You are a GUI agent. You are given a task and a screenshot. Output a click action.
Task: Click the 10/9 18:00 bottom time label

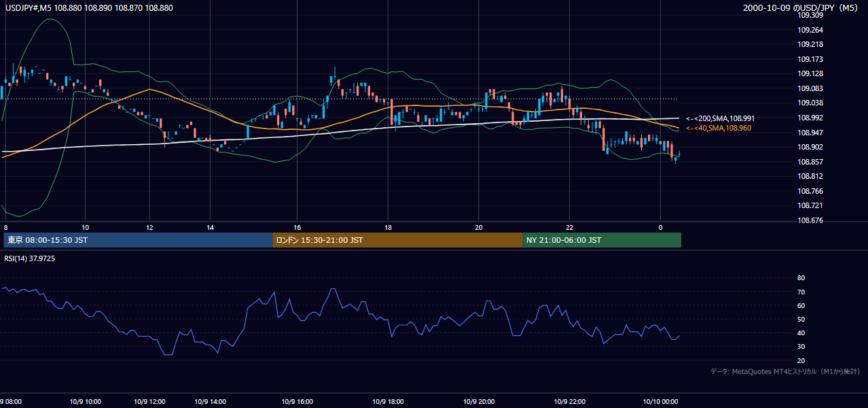(x=389, y=401)
